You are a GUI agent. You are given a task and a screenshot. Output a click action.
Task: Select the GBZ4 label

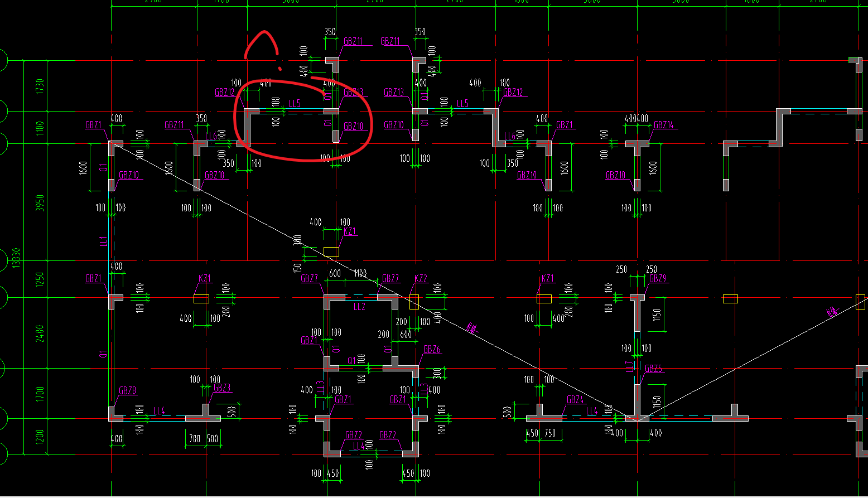575,400
